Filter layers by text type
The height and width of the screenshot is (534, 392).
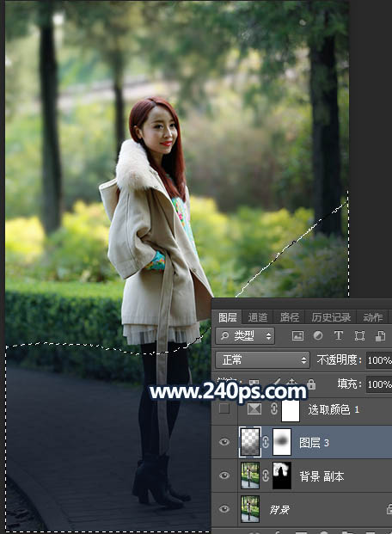339,336
